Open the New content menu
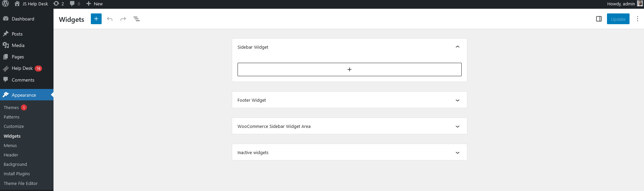The height and width of the screenshot is (191, 644). tap(95, 4)
